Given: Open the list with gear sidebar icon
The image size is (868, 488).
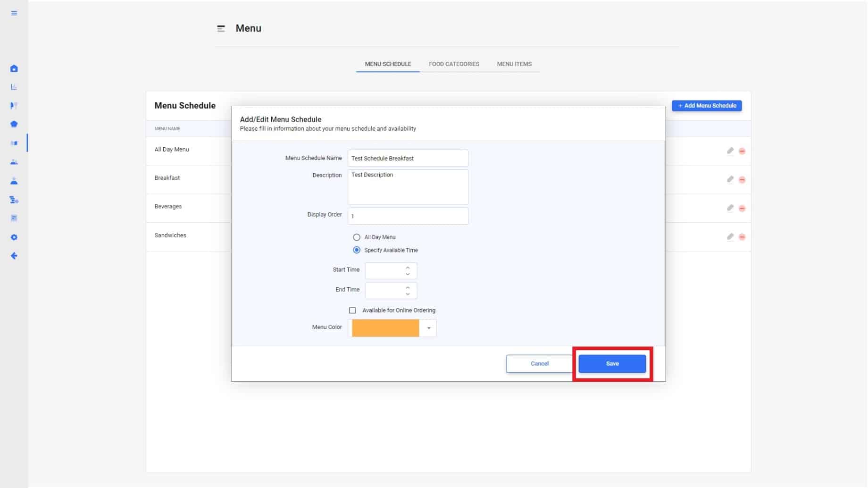Looking at the screenshot, I should pyautogui.click(x=14, y=200).
